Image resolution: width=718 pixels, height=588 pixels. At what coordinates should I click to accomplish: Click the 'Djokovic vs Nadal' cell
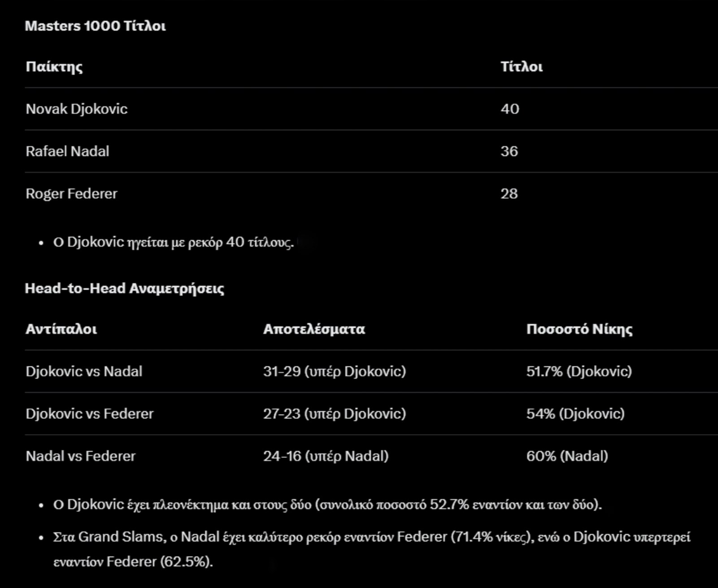pos(84,371)
